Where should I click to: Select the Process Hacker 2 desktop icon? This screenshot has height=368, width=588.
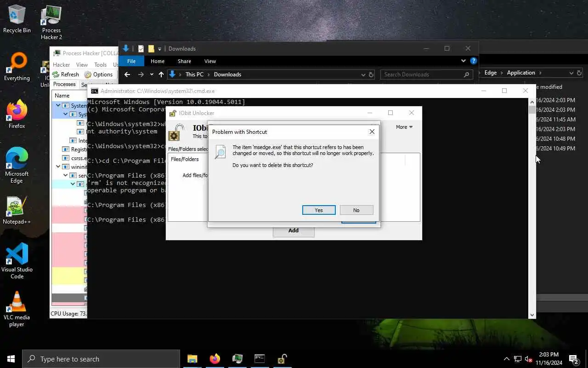point(51,23)
